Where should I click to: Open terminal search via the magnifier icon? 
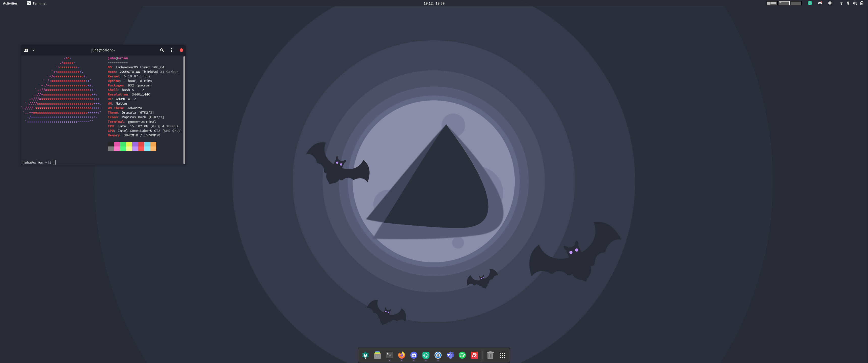click(x=162, y=50)
